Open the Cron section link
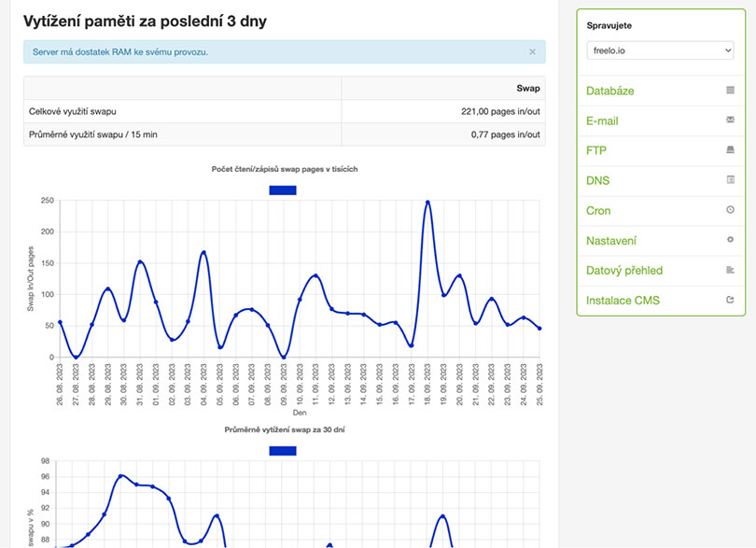This screenshot has width=756, height=548. coord(598,211)
